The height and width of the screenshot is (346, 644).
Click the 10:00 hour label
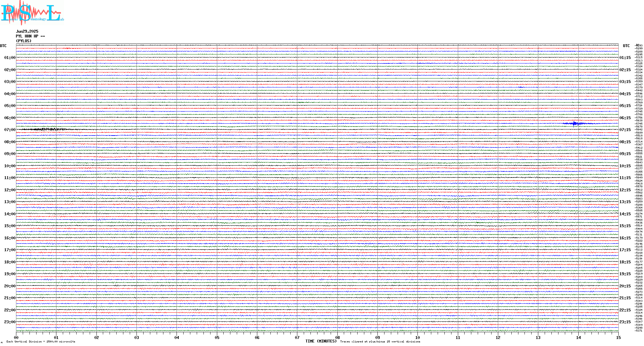coord(10,166)
